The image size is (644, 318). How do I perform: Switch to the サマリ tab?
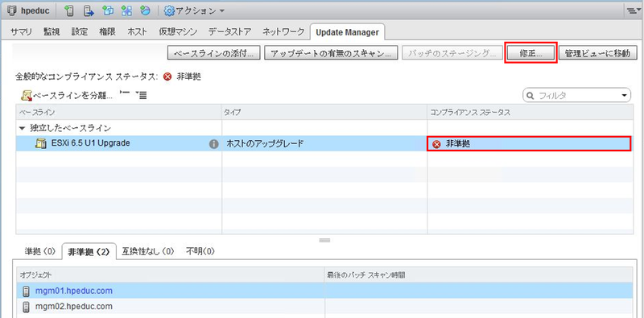(x=22, y=31)
